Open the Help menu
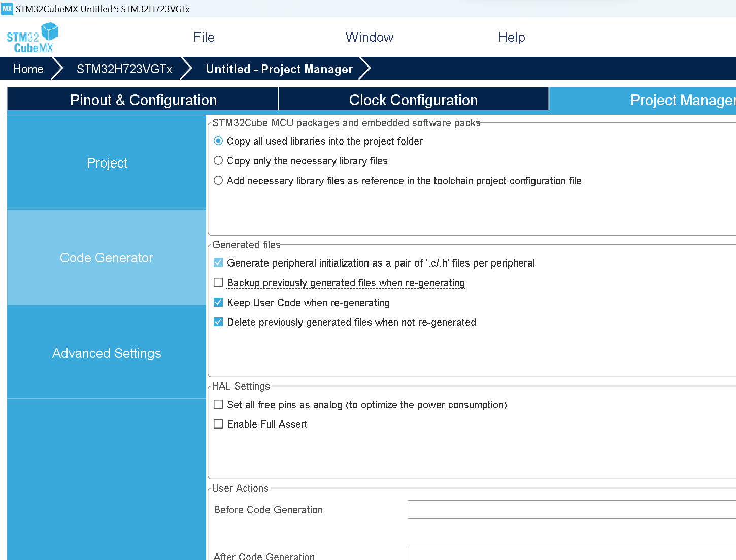Image resolution: width=736 pixels, height=560 pixels. coord(512,37)
